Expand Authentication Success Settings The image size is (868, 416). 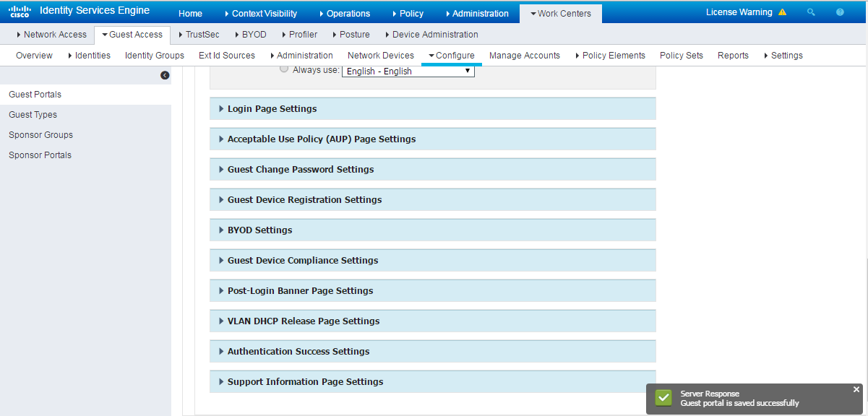[x=432, y=352]
